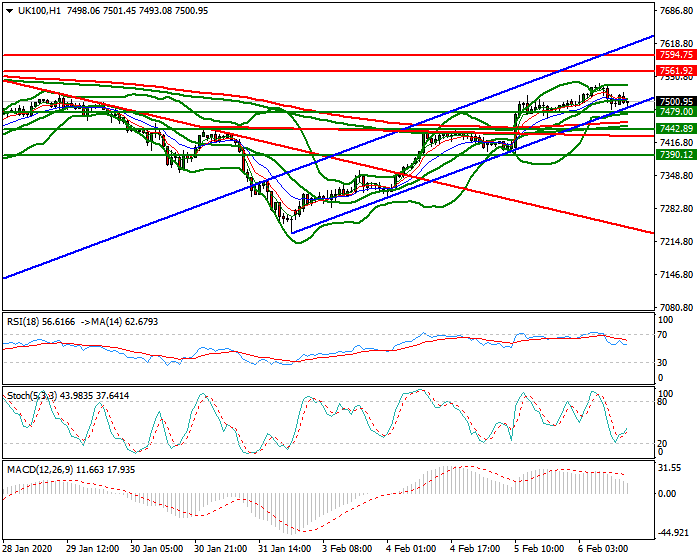The height and width of the screenshot is (560, 700).
Task: Click the 7080.80 price axis value
Action: [676, 308]
